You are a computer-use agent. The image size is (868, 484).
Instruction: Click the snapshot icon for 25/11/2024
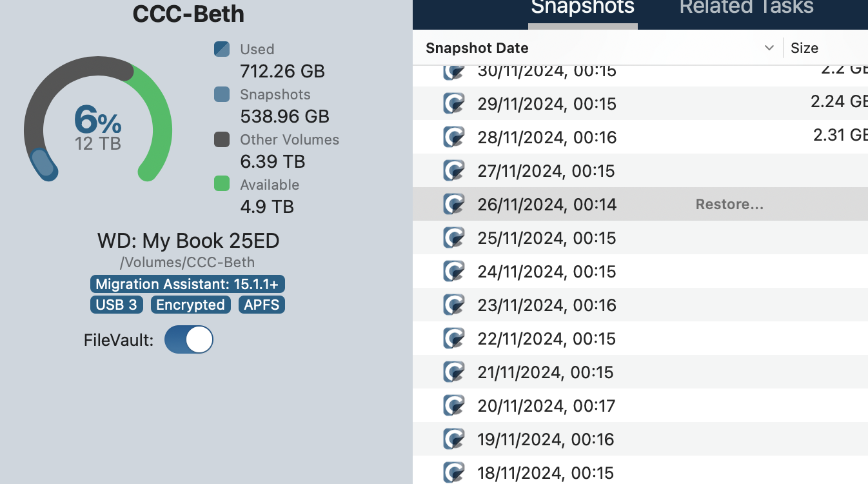[x=455, y=238]
